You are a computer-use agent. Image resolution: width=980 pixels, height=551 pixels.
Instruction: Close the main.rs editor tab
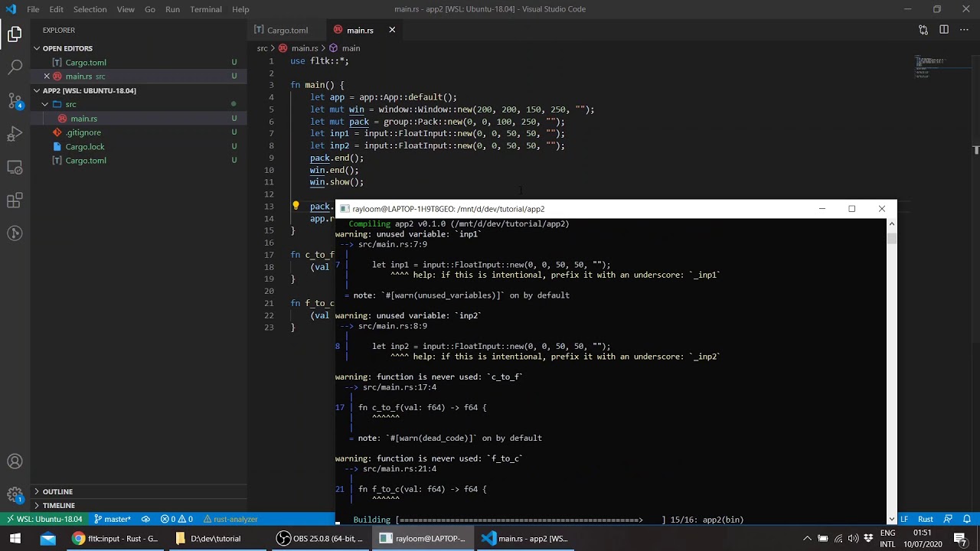pyautogui.click(x=392, y=30)
